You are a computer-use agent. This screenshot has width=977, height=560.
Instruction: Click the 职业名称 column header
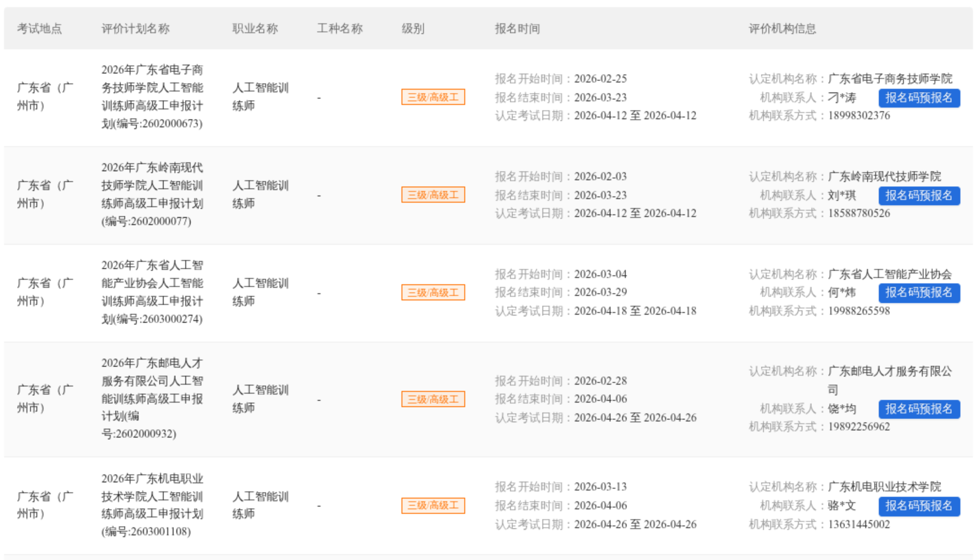255,29
